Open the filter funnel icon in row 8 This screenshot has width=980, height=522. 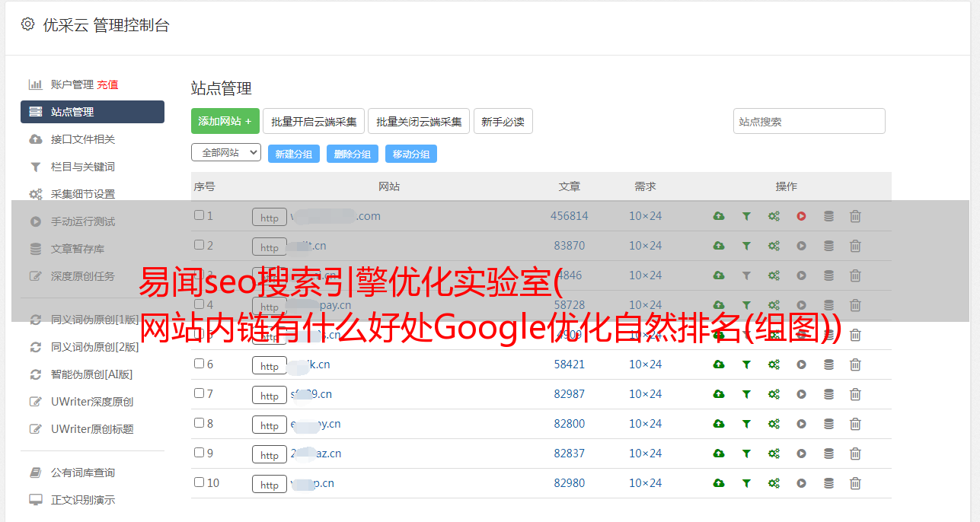point(746,424)
